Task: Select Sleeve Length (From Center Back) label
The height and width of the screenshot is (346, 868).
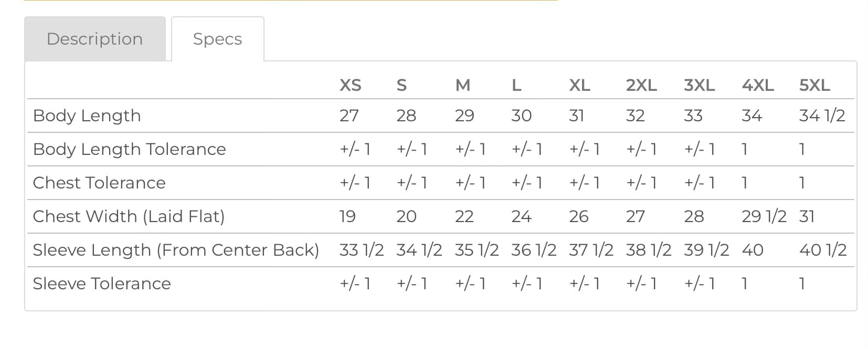Action: 176,250
